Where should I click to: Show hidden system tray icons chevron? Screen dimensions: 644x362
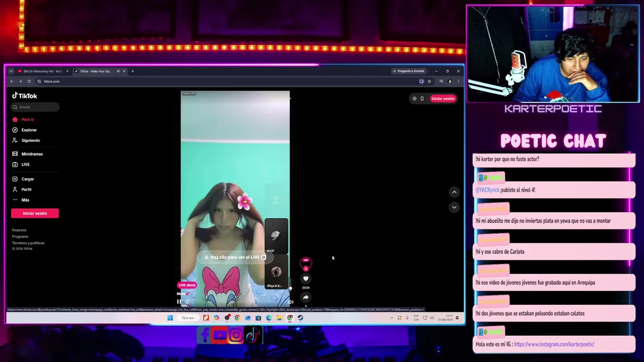[392, 318]
